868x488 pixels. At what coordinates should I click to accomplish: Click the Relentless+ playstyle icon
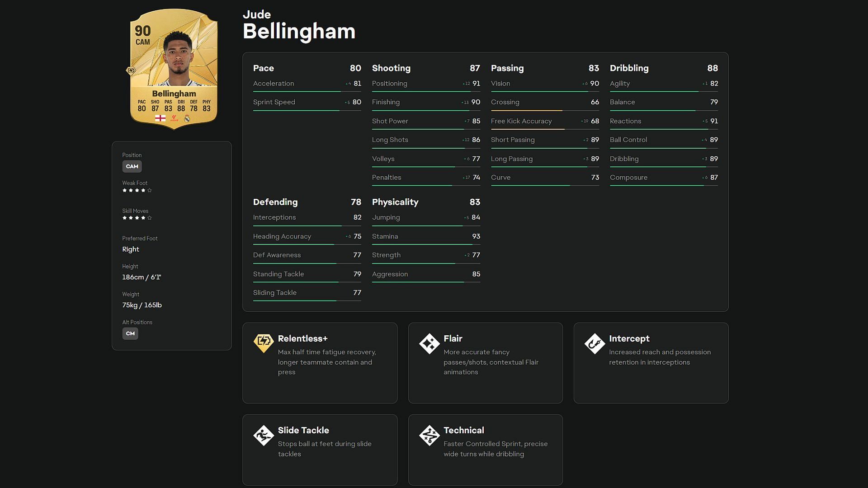(264, 343)
